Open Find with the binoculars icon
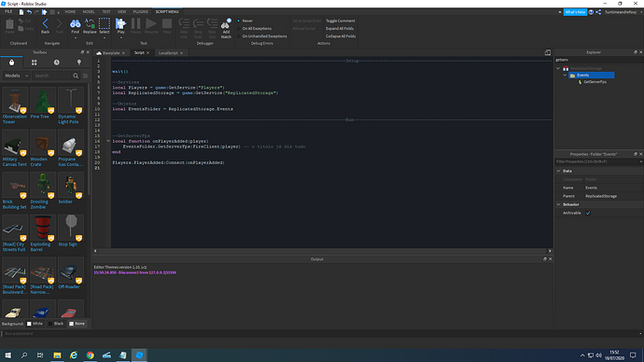644x362 pixels. tap(76, 25)
